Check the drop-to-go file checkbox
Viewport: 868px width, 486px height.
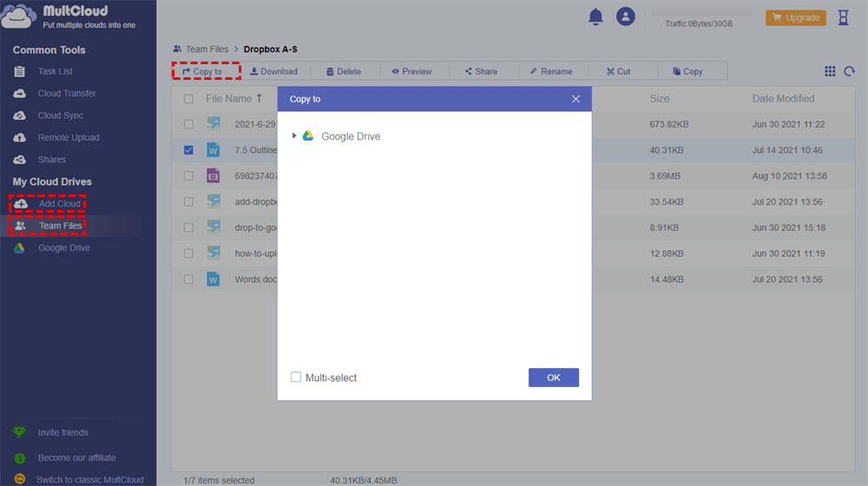click(188, 227)
